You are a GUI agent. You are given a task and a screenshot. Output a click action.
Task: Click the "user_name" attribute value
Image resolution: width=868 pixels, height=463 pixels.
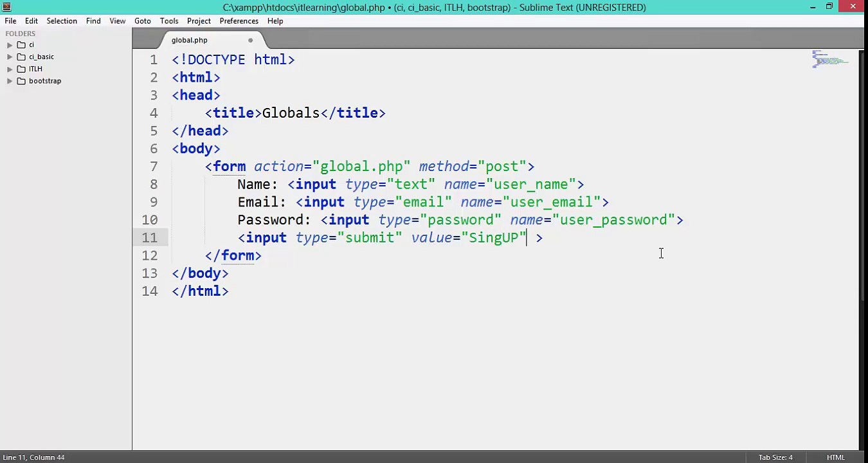point(530,185)
